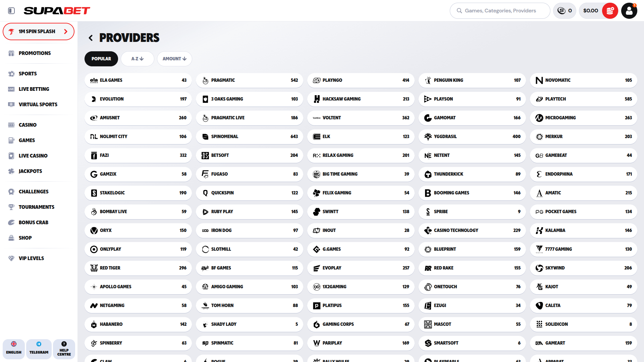Click the Microgaming game count 263
The image size is (644, 362).
(x=629, y=118)
